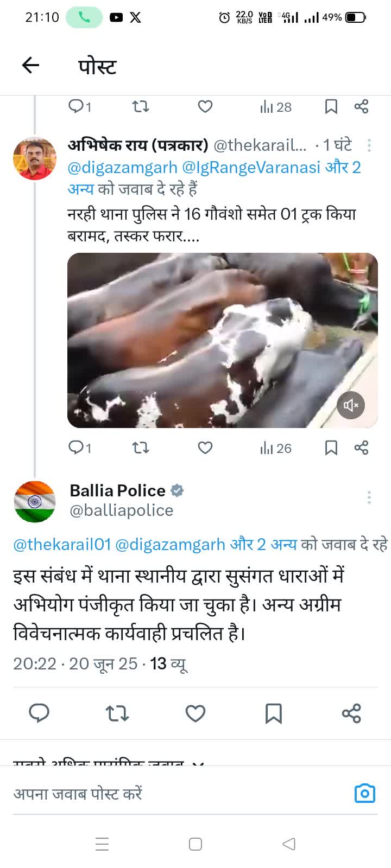Expand the सबसे अधिक प्रासंगिक जवाब sorter

pyautogui.click(x=109, y=762)
